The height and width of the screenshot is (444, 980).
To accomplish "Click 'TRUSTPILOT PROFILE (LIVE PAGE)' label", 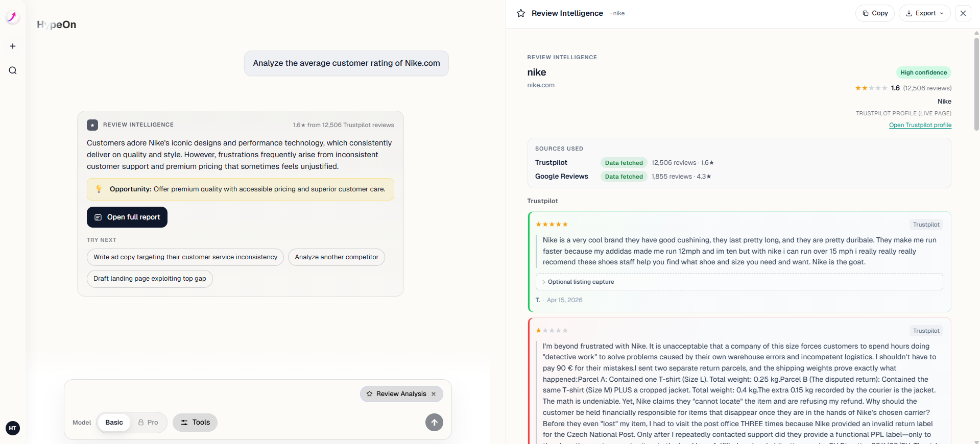I will click(903, 113).
